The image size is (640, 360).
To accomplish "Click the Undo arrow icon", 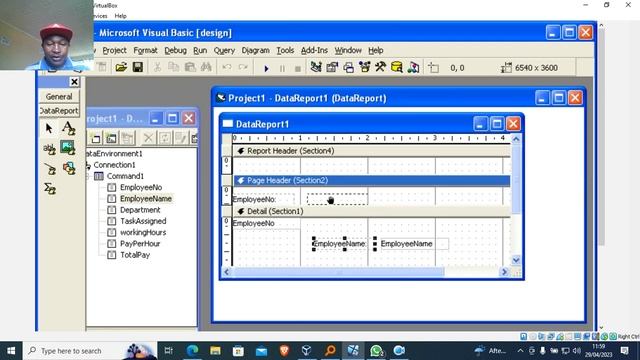I will point(227,67).
